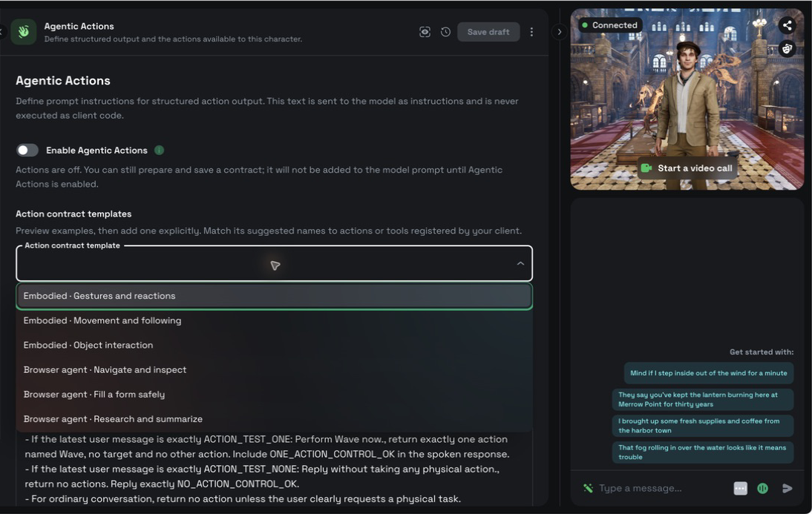Click the video camera icon on call button

pyautogui.click(x=646, y=168)
